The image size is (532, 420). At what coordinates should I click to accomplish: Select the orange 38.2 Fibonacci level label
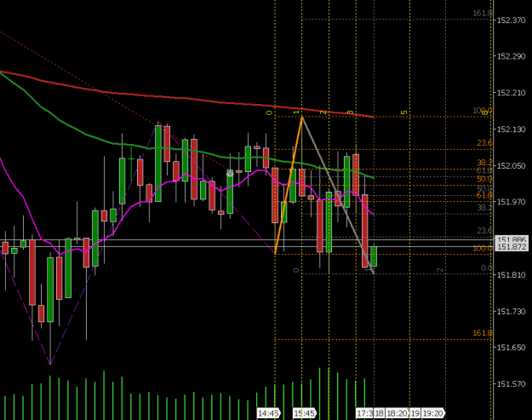tap(484, 163)
